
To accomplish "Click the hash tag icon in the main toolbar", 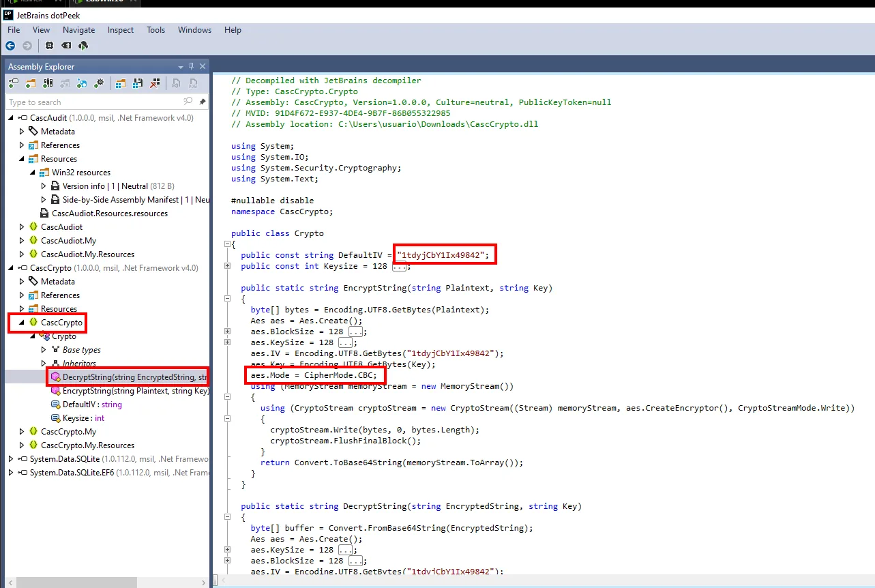I will 66,46.
